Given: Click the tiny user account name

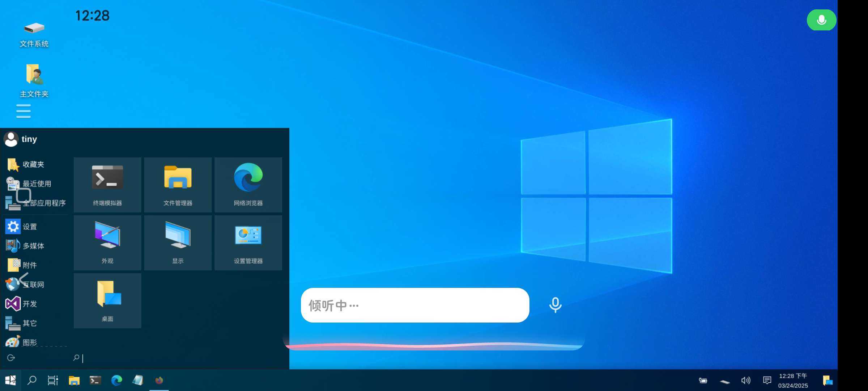Looking at the screenshot, I should [x=29, y=139].
